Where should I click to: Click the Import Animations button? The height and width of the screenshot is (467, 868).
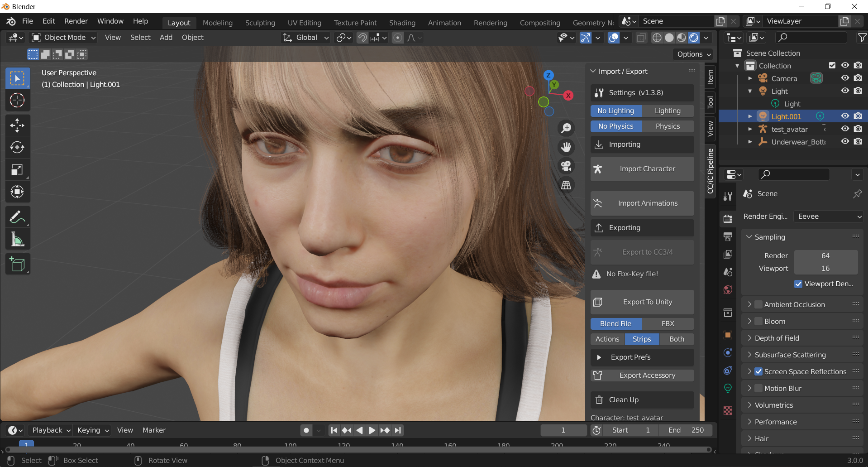642,203
